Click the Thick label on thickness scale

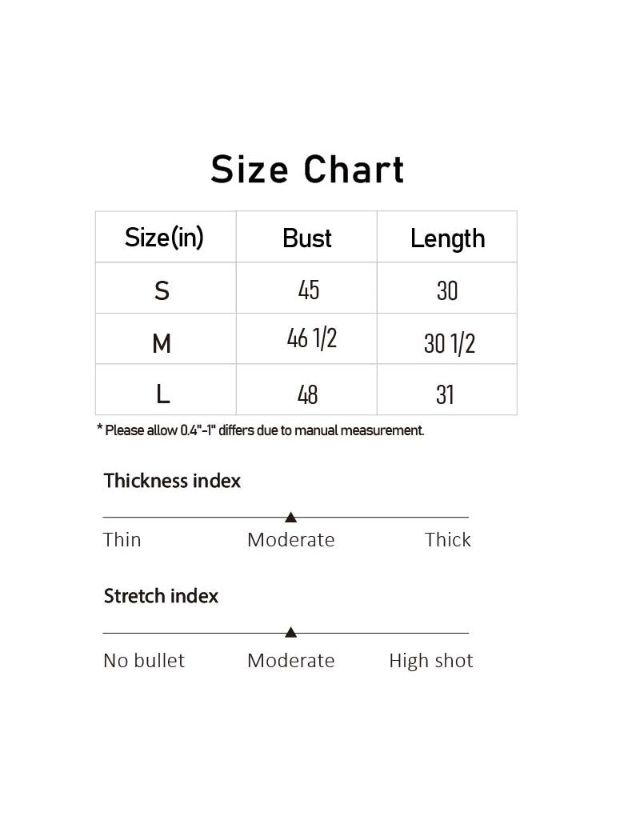pos(448,539)
